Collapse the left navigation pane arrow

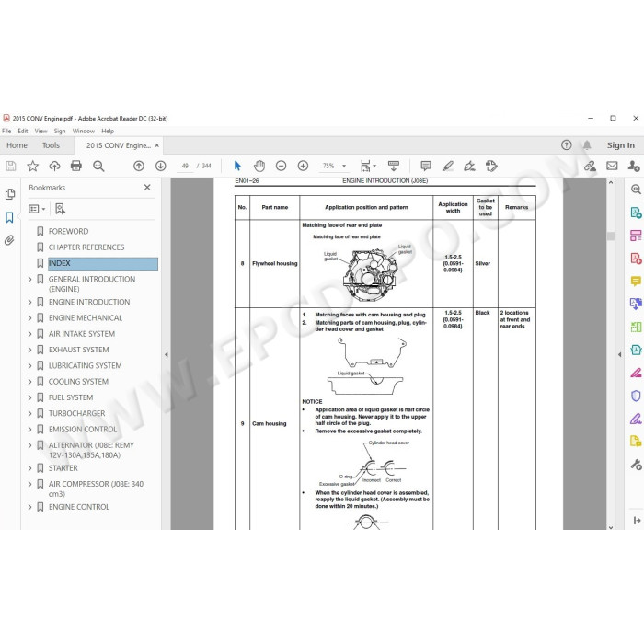point(167,354)
